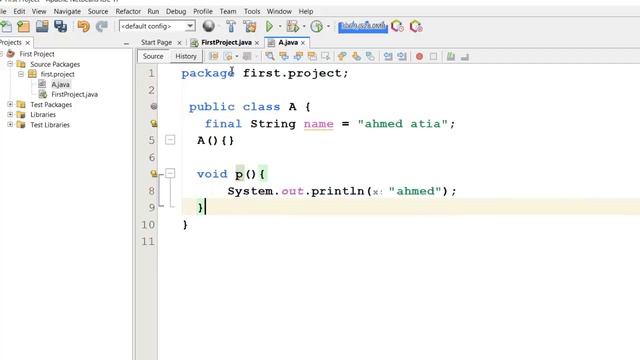640x360 pixels.
Task: Collapse the Source Packages tree node
Action: click(x=10, y=64)
